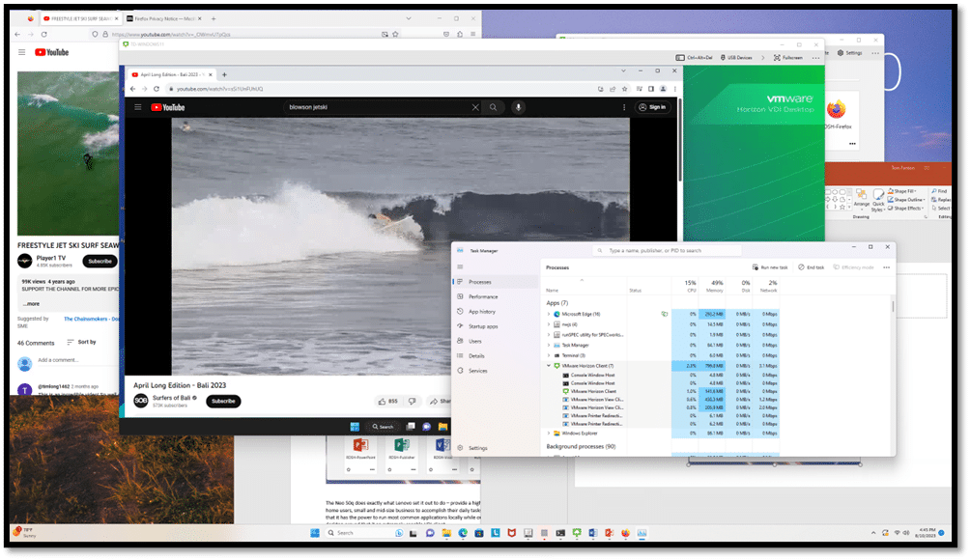Reload page in remote Chrome browser
The image size is (970, 560).
coord(157,89)
